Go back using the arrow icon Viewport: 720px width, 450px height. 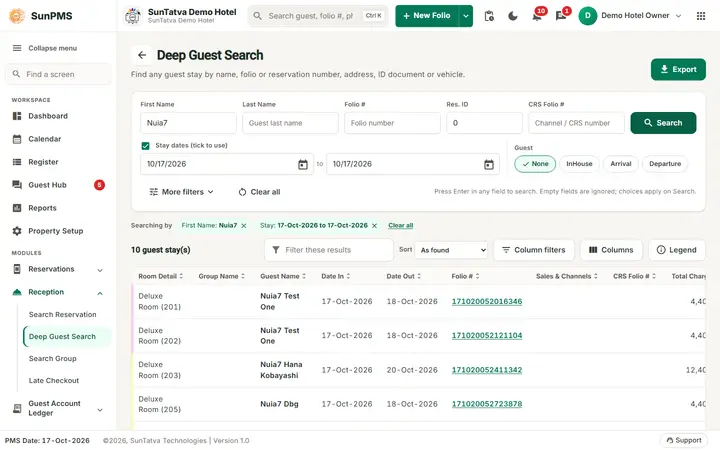(142, 55)
